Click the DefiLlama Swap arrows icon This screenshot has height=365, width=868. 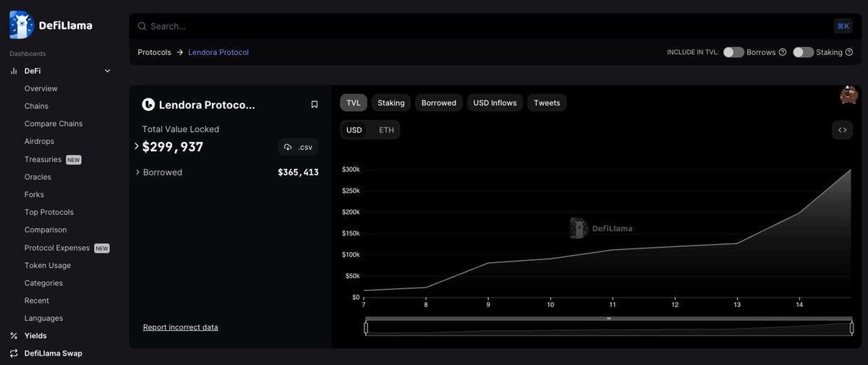(14, 353)
